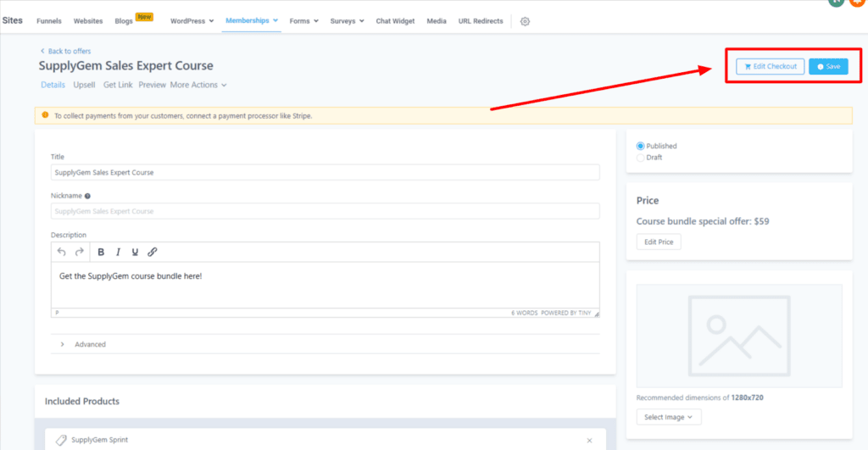Click into the Nickname input field

point(325,211)
